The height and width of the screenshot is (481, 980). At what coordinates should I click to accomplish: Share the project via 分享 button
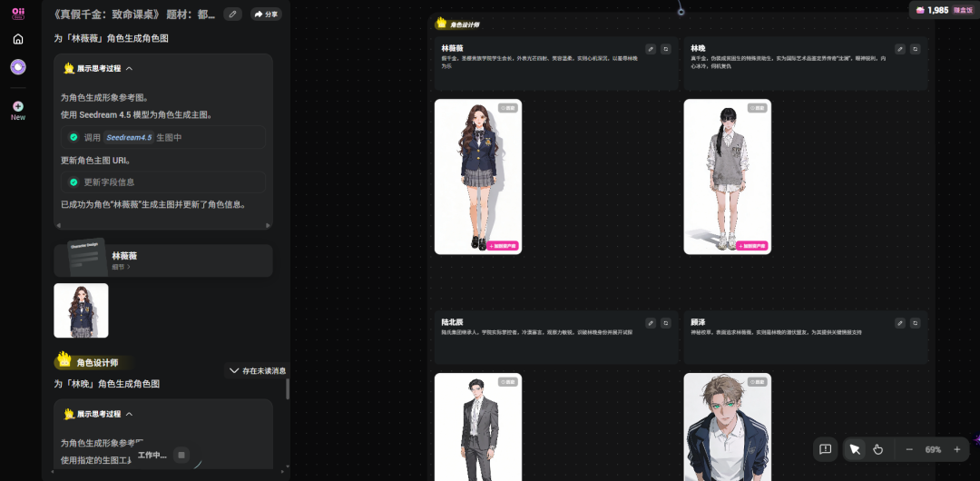tap(266, 14)
